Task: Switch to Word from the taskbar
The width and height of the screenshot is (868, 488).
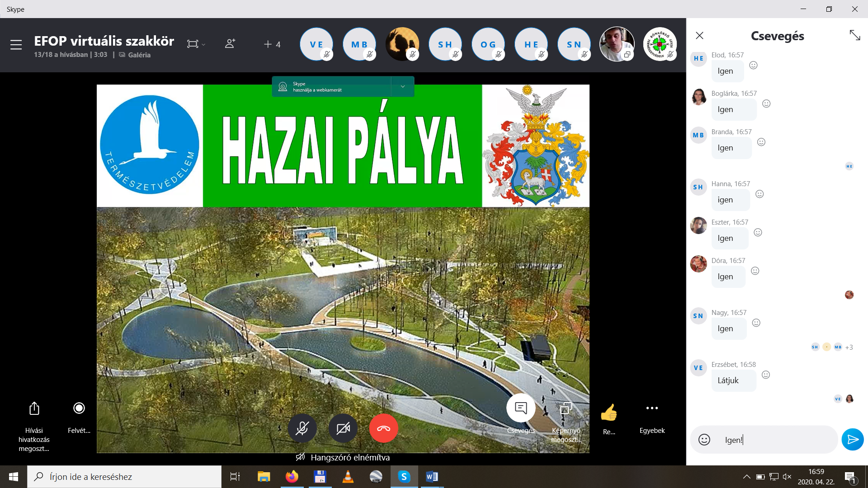Action: [432, 477]
